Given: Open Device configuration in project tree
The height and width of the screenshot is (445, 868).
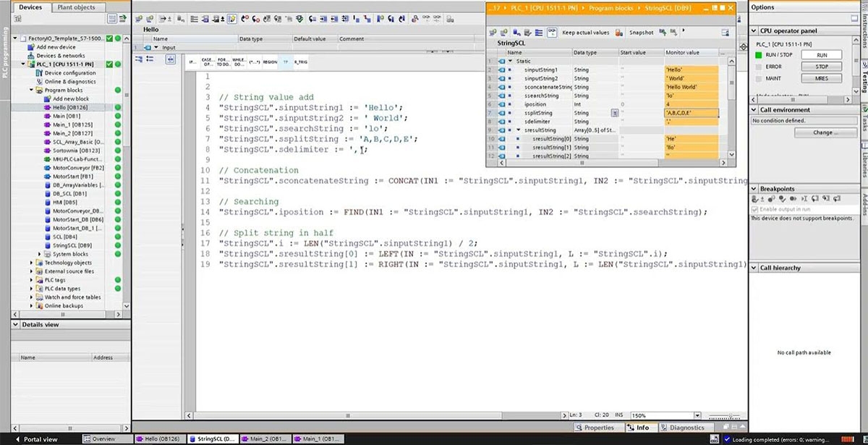Looking at the screenshot, I should point(69,73).
